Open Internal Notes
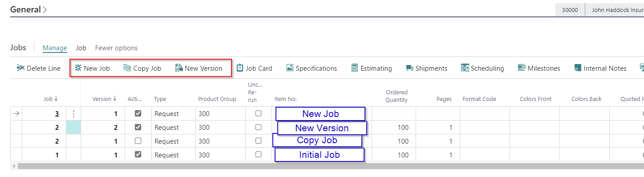This screenshot has height=177, width=644. (600, 68)
